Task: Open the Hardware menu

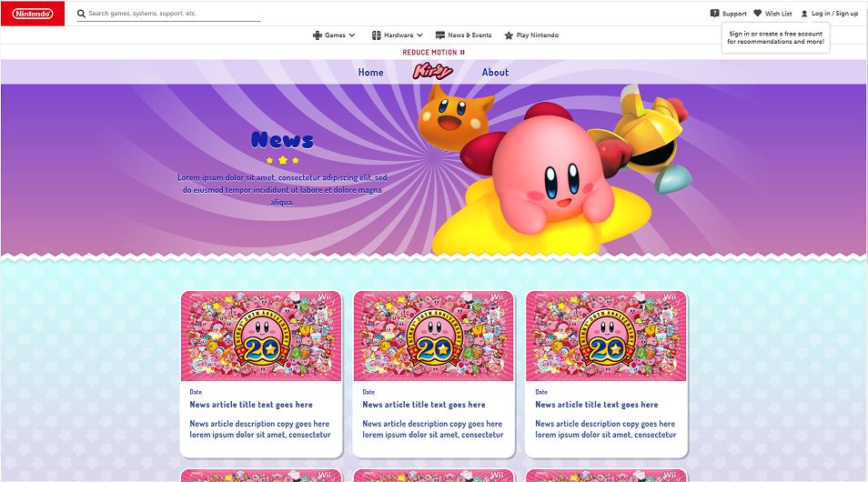Action: tap(397, 35)
